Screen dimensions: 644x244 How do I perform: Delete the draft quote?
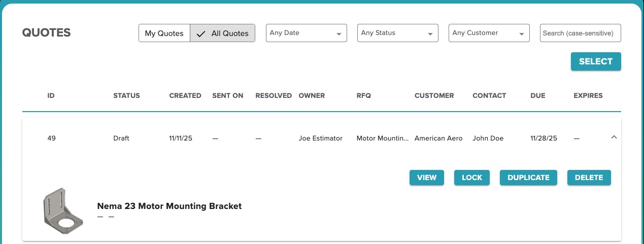point(589,178)
